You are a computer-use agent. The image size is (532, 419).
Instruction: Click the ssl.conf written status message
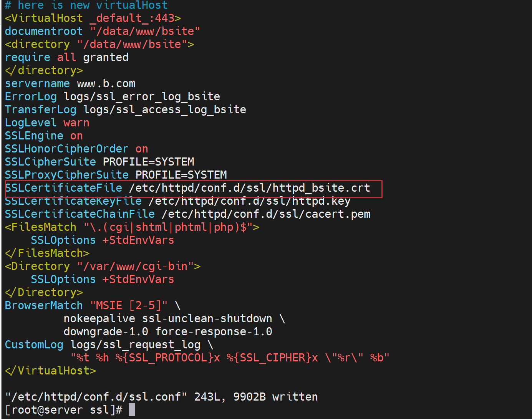[x=161, y=397]
